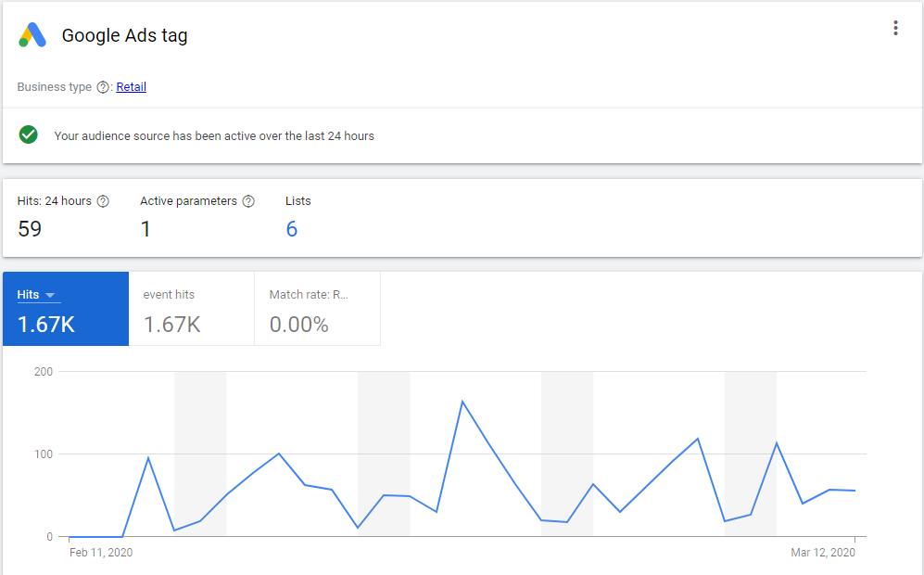
Task: Click the Mar 12, 2020 axis label
Action: (823, 553)
